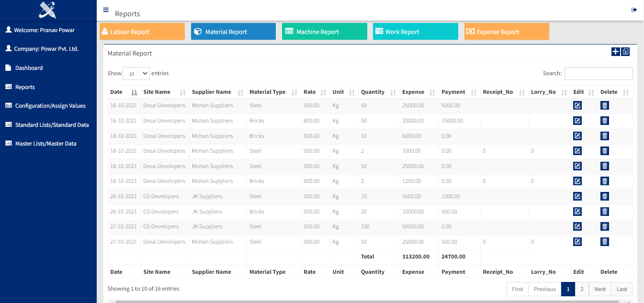Delete the 26-10-2021 Steel 5000.00 row
This screenshot has width=644, height=303.
pyautogui.click(x=605, y=196)
